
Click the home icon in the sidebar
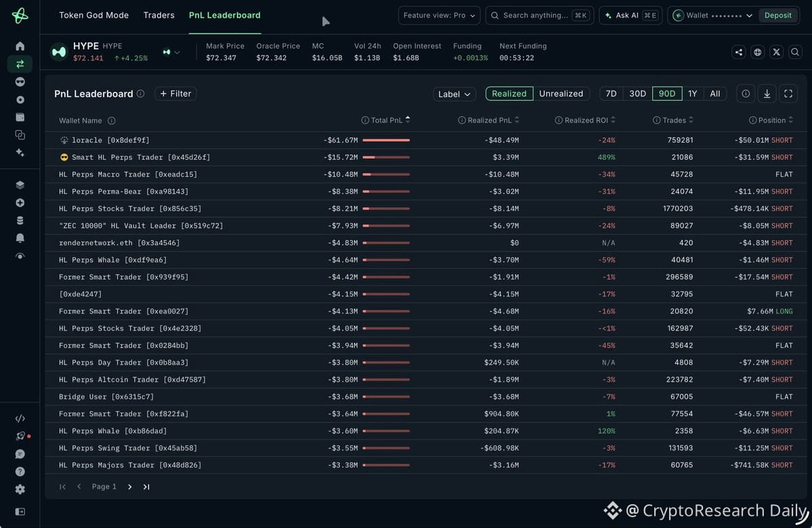(20, 46)
